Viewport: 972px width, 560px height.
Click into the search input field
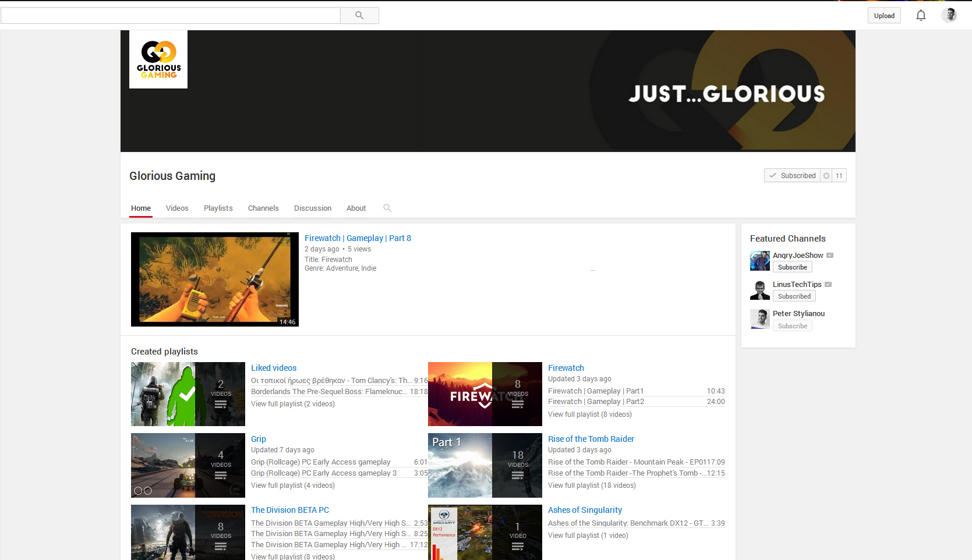pos(171,16)
